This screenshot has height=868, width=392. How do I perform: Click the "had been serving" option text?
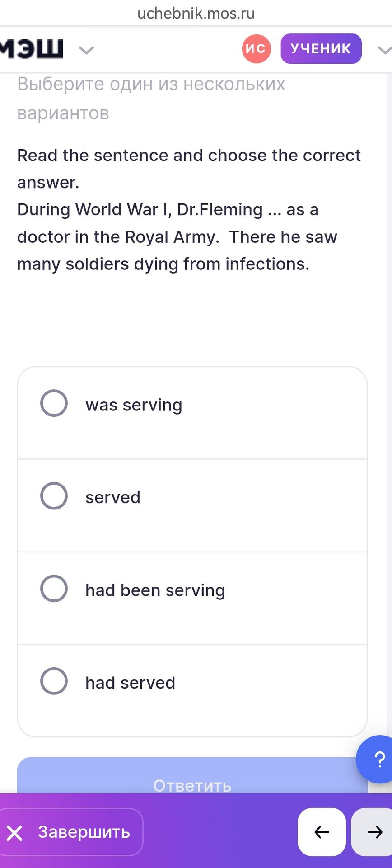pos(155,590)
